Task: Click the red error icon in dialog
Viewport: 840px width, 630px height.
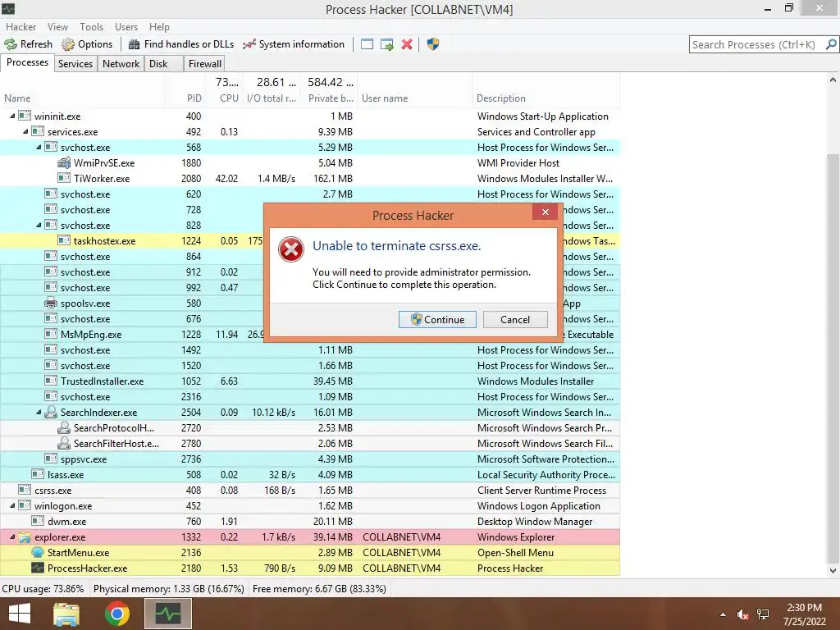Action: [x=291, y=249]
